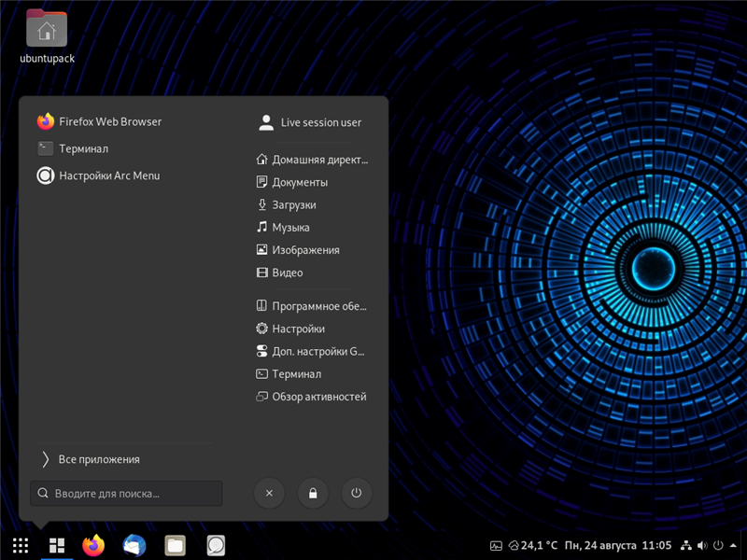Image resolution: width=747 pixels, height=560 pixels.
Task: Click the lock screen button in Arc Menu
Action: pos(313,493)
